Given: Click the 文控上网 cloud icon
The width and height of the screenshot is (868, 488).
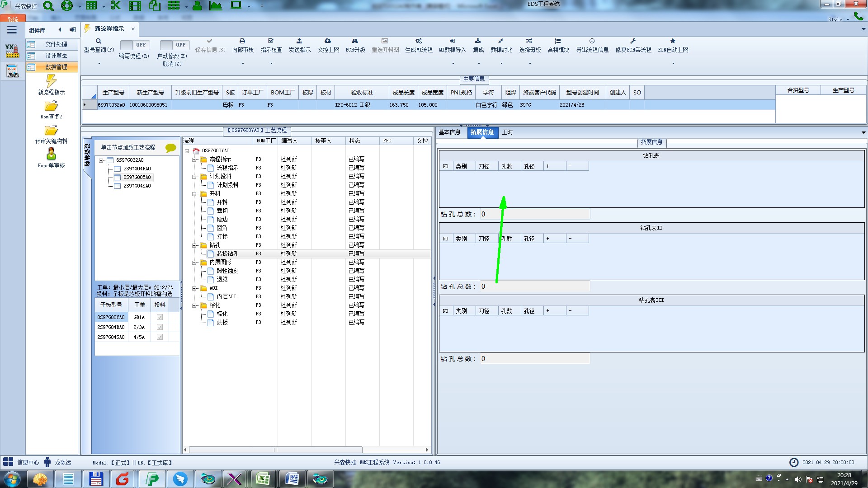Looking at the screenshot, I should click(328, 41).
